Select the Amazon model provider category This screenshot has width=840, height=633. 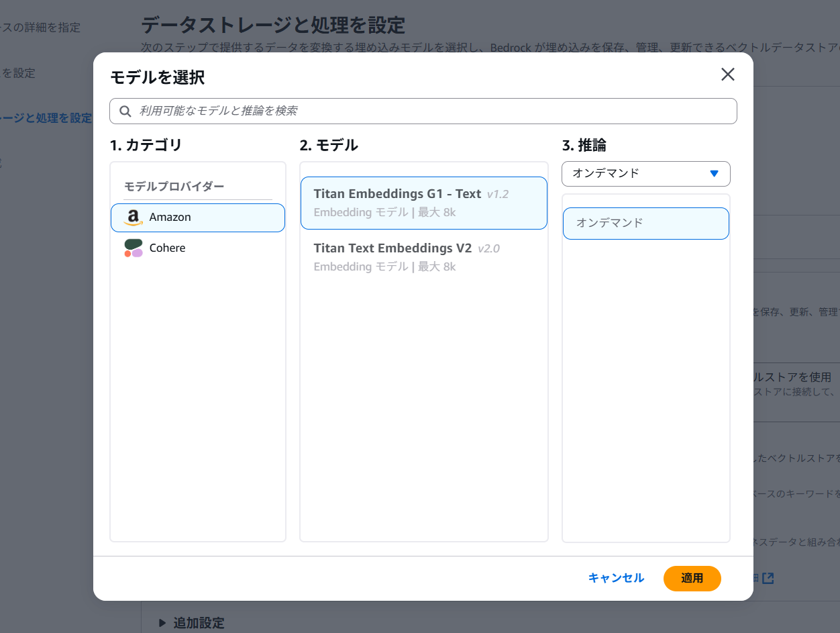(x=197, y=217)
